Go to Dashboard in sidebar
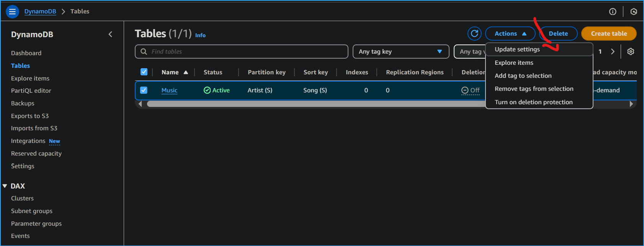This screenshot has height=246, width=644. 26,53
